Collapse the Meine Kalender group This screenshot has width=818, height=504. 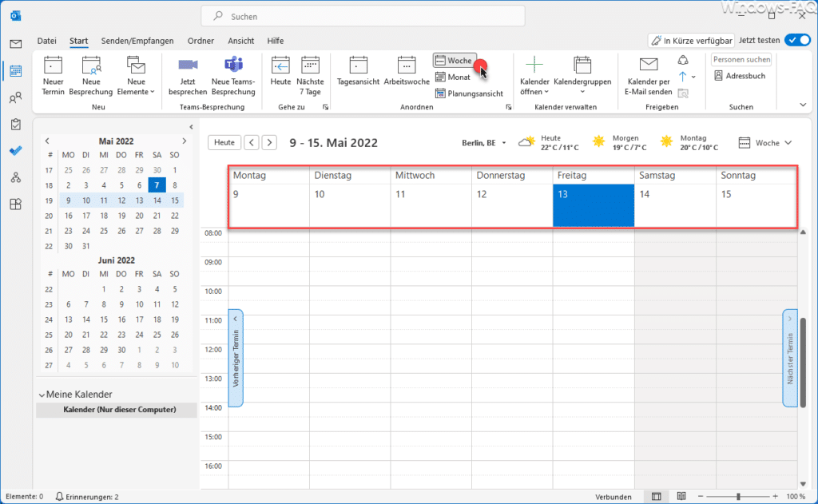click(42, 395)
